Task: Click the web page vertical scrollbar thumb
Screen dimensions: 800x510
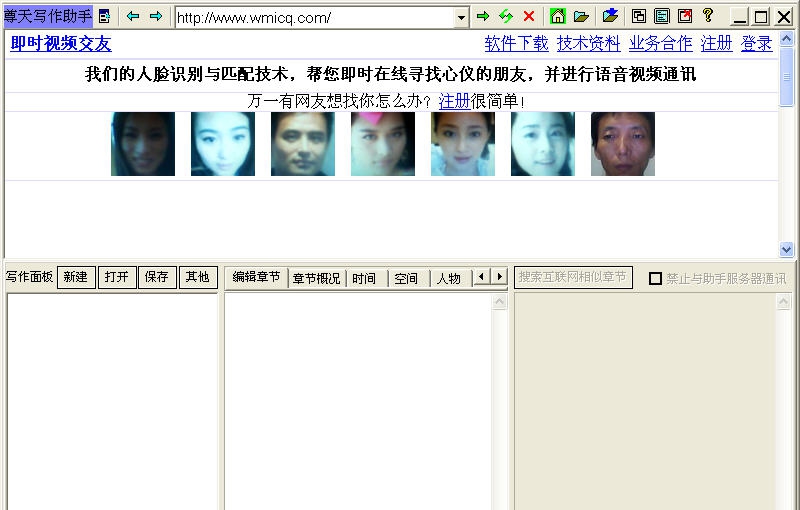Action: tap(786, 76)
